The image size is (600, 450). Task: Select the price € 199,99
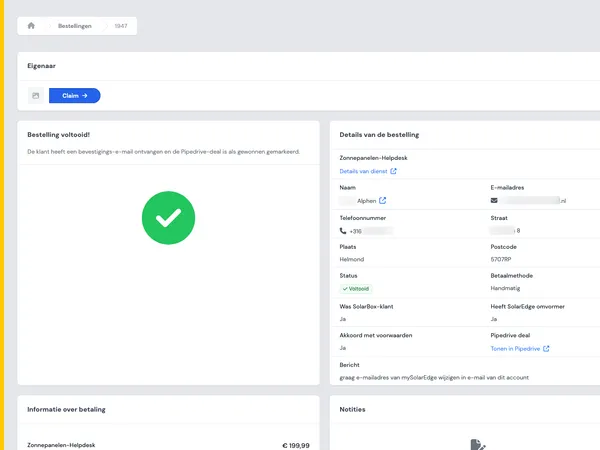coord(296,445)
